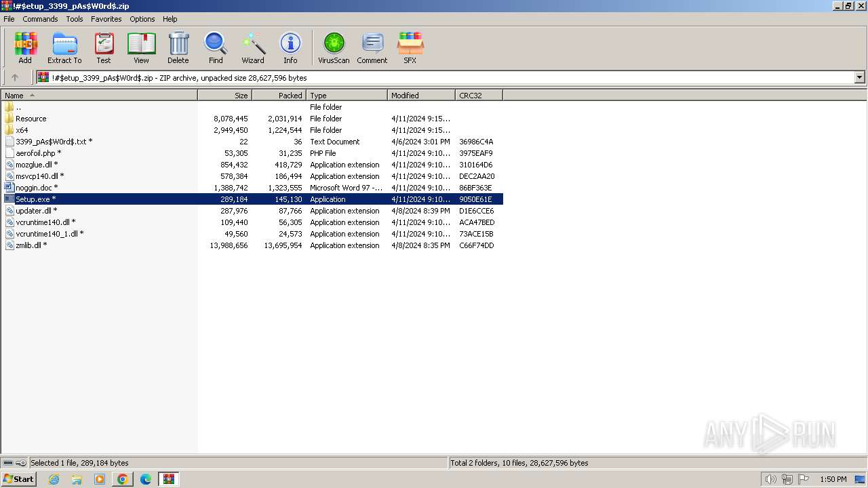
Task: Open Google Chrome from the taskbar
Action: tap(122, 479)
